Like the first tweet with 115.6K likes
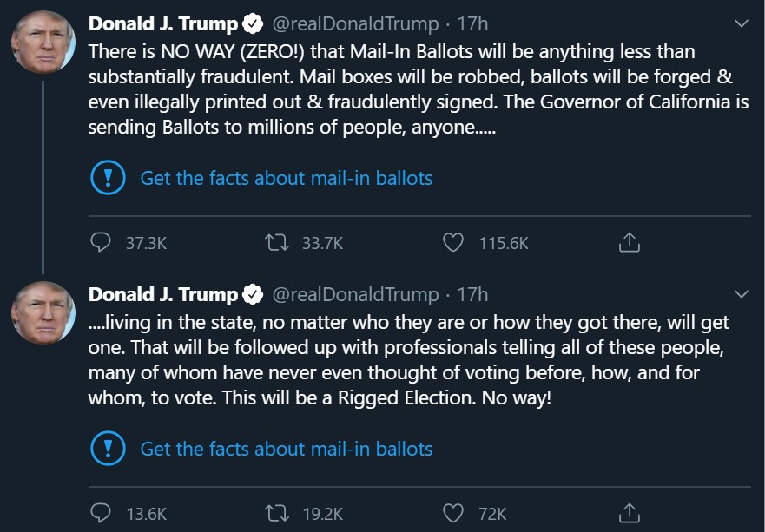The image size is (765, 532). (x=453, y=244)
